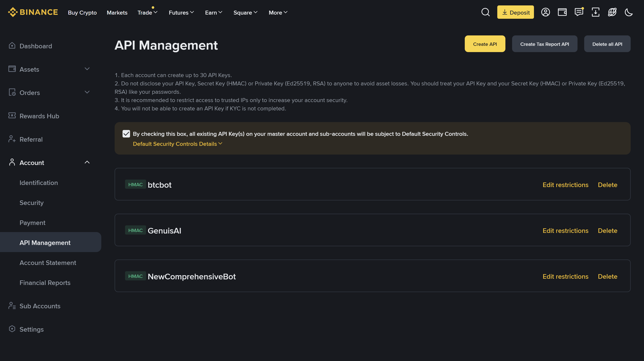Screen dimensions: 644x361
Task: Uncheck the Default Security Controls checkbox
Action: [x=126, y=134]
